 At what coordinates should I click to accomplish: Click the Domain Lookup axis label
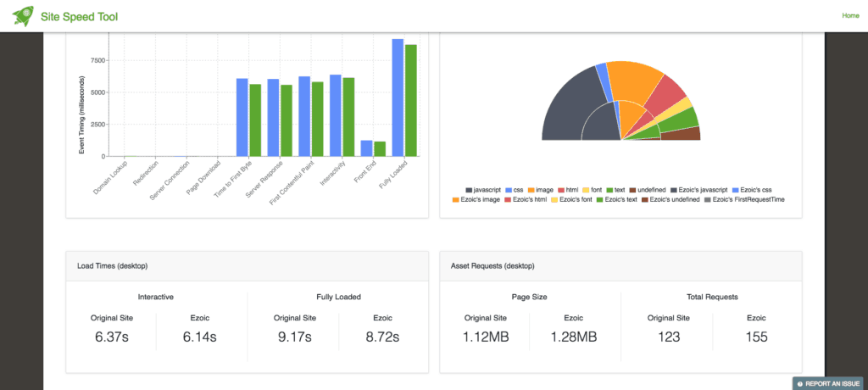[x=110, y=180]
